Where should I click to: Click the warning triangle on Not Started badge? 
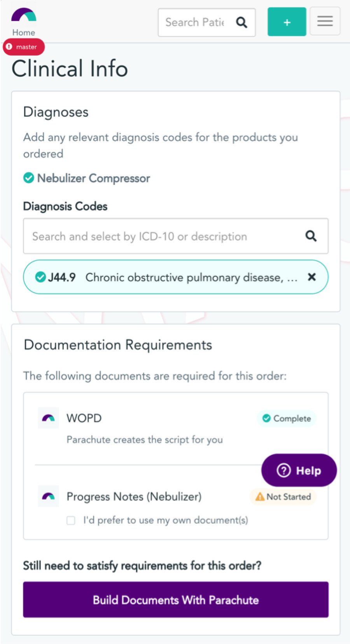coord(259,497)
